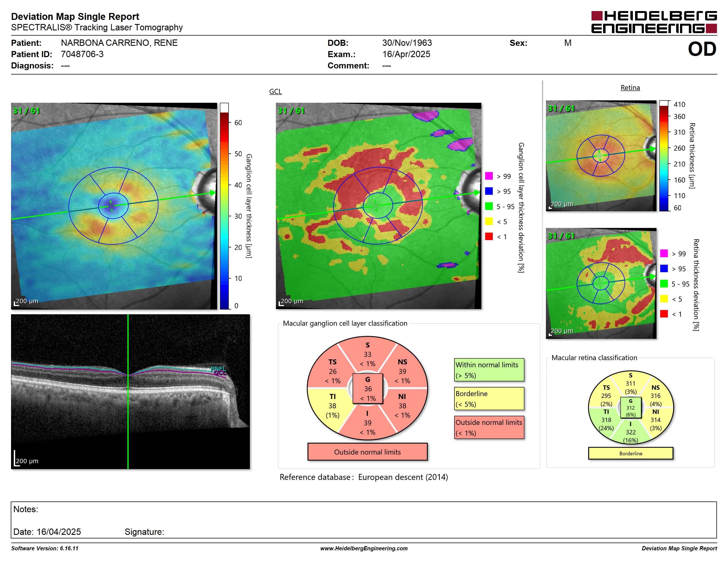Select the GCL thickness map image
This screenshot has width=728, height=563.
114,206
